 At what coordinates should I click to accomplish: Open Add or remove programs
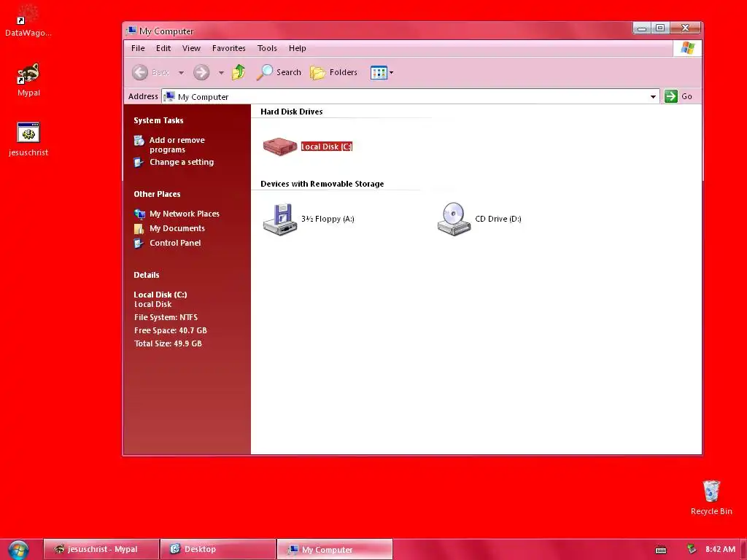(x=177, y=145)
